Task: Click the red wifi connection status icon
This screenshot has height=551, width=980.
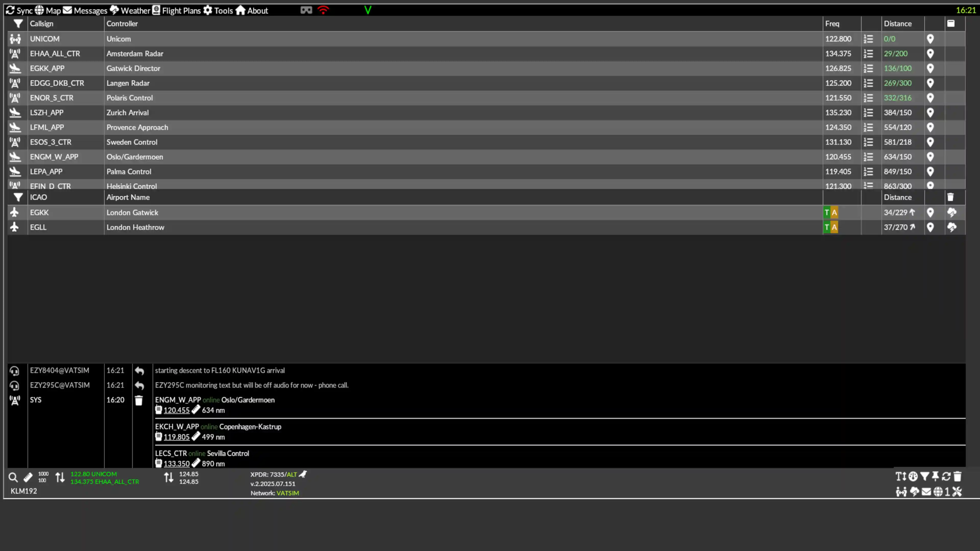Action: 323,10
